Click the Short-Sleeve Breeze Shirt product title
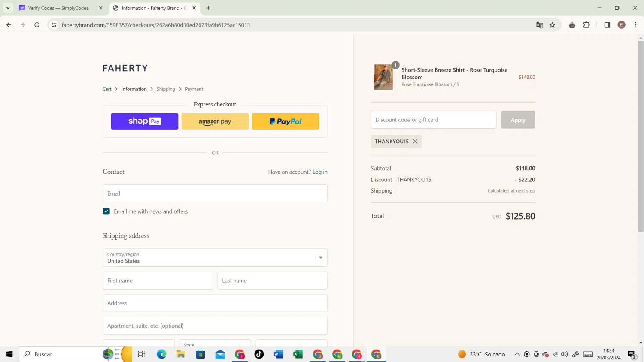 [x=455, y=74]
